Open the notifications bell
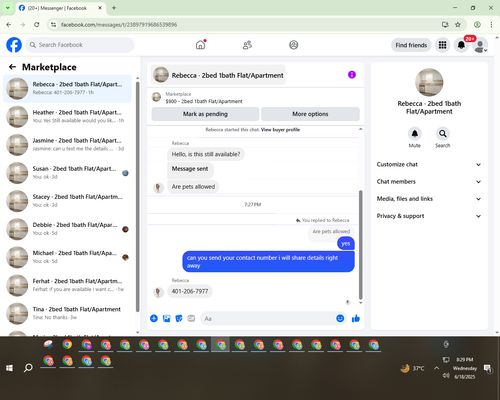The width and height of the screenshot is (500, 400). click(x=461, y=45)
